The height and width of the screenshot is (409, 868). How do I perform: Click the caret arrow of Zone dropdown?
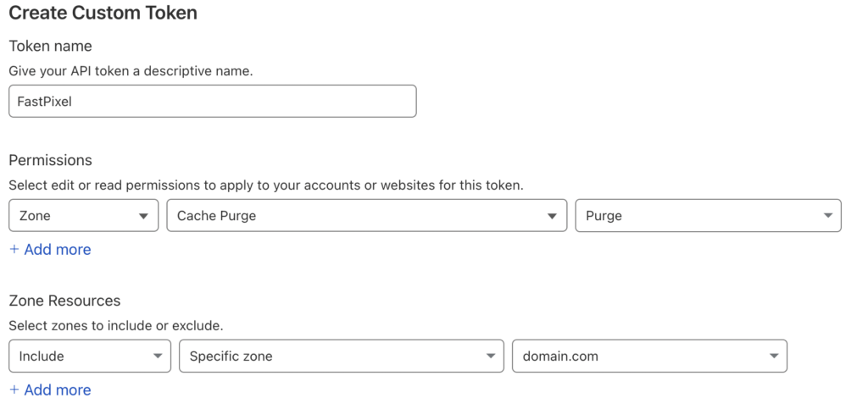pyautogui.click(x=143, y=216)
